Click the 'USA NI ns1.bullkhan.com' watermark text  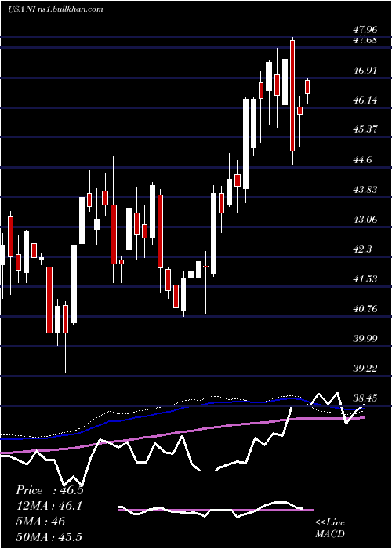pyautogui.click(x=56, y=9)
